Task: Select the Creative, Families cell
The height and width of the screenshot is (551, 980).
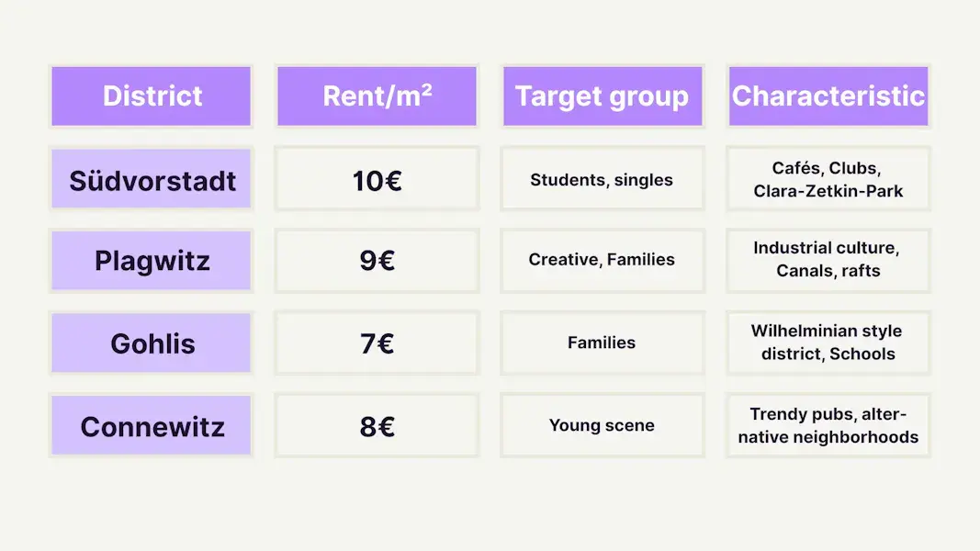Action: point(603,261)
